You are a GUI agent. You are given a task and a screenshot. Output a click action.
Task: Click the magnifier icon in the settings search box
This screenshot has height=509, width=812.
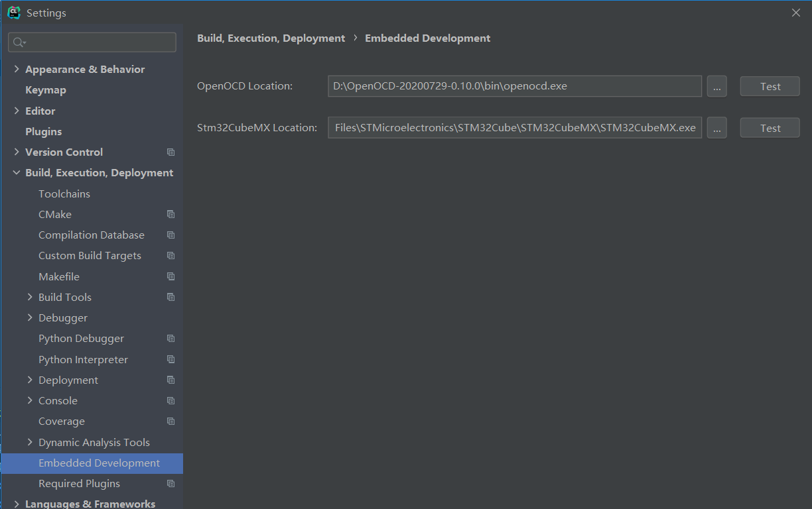click(x=17, y=42)
